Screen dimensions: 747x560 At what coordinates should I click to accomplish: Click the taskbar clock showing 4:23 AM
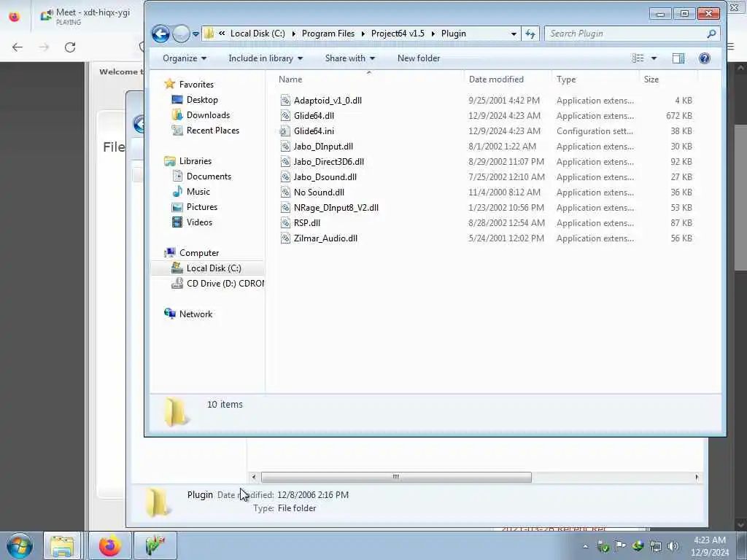tap(709, 546)
